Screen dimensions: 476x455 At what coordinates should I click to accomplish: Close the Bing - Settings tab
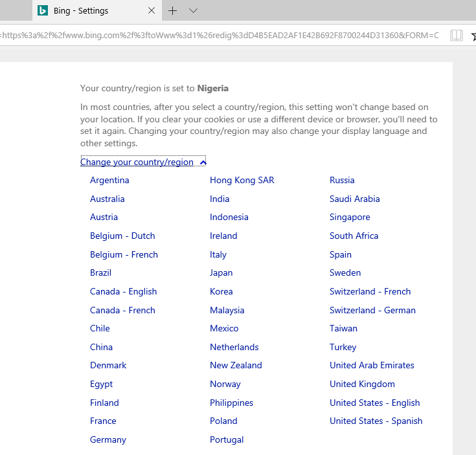point(151,10)
